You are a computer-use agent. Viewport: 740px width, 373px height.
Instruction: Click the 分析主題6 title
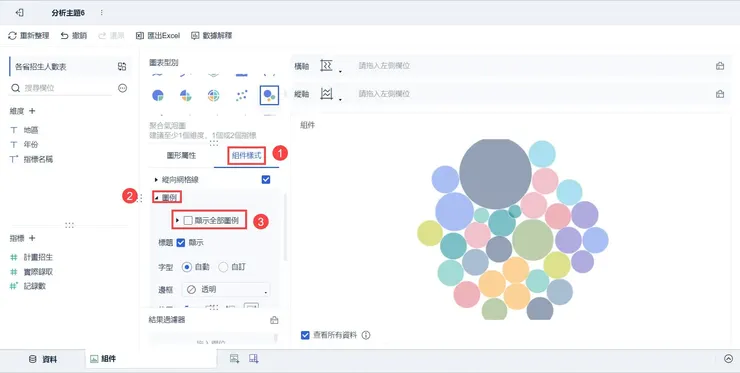point(68,13)
